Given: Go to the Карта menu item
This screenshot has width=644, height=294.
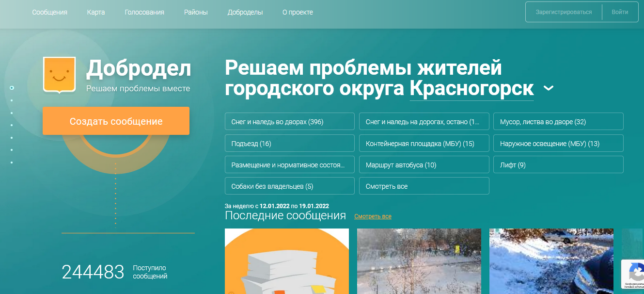Looking at the screenshot, I should pyautogui.click(x=96, y=12).
